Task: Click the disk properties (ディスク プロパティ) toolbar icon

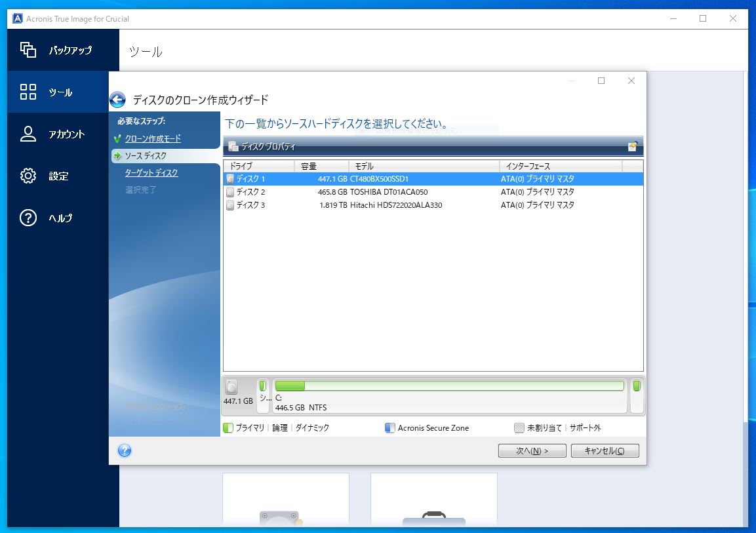Action: point(233,146)
